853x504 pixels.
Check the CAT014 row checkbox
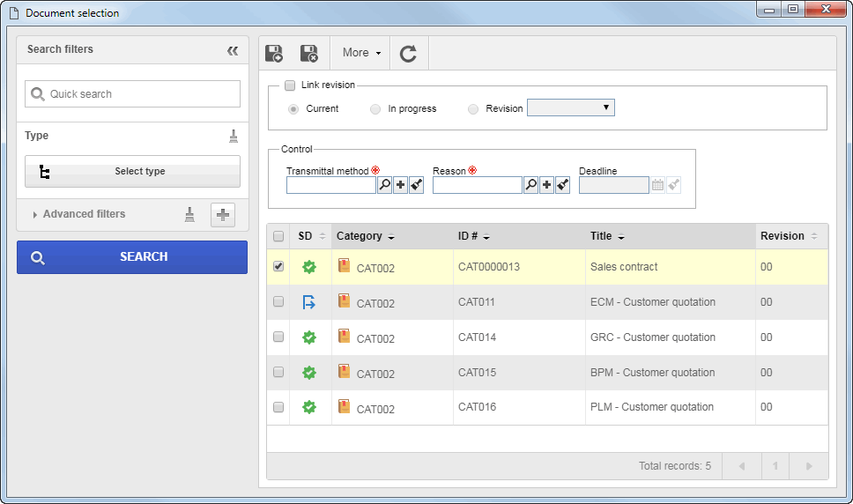click(278, 337)
